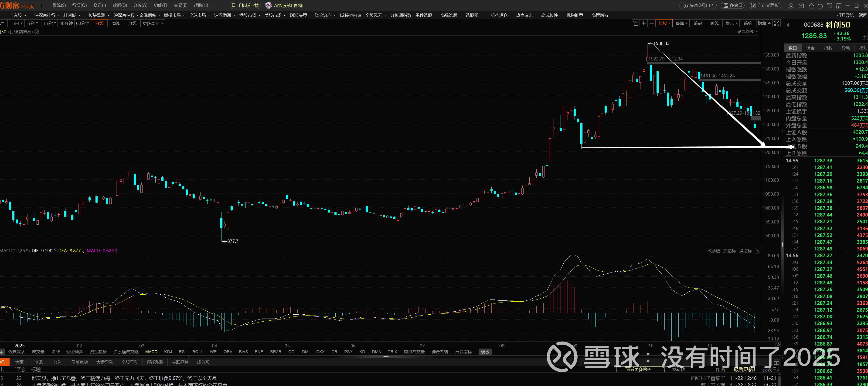Open the 复权 dropdown
This screenshot has height=386, width=868.
click(x=664, y=23)
